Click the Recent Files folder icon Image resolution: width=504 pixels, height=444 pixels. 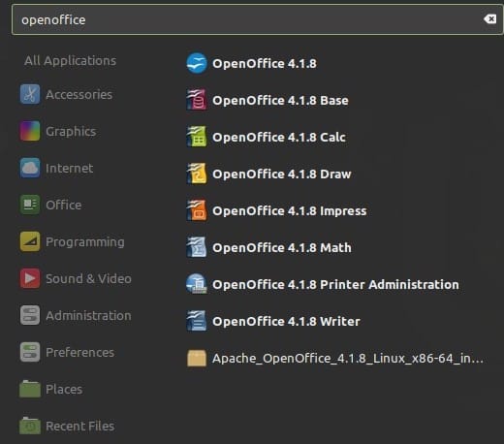(30, 426)
